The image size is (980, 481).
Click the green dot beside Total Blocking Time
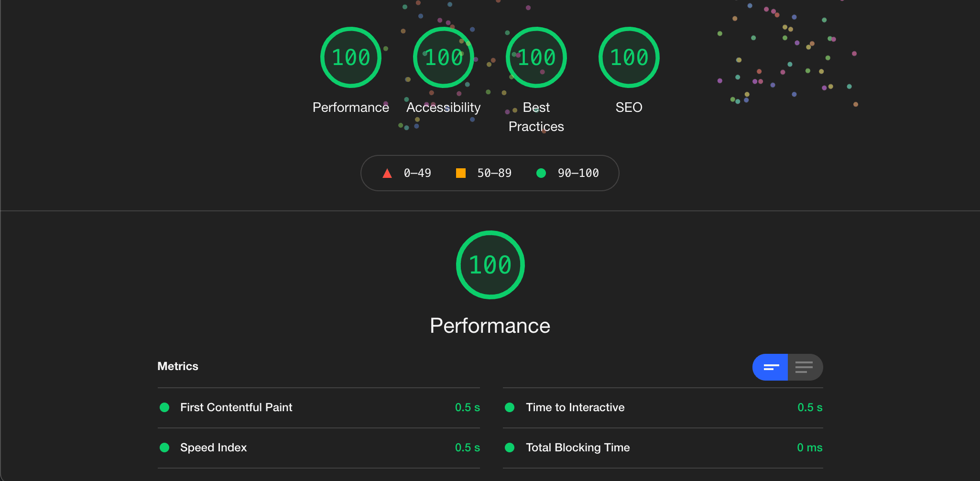click(509, 448)
